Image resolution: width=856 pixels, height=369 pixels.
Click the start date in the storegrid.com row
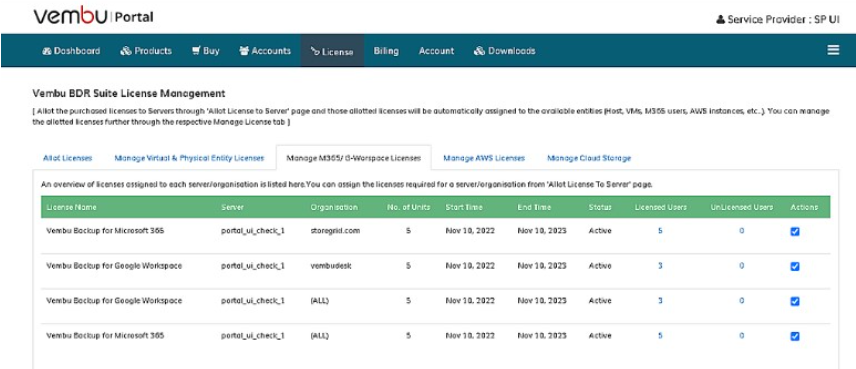pos(470,231)
